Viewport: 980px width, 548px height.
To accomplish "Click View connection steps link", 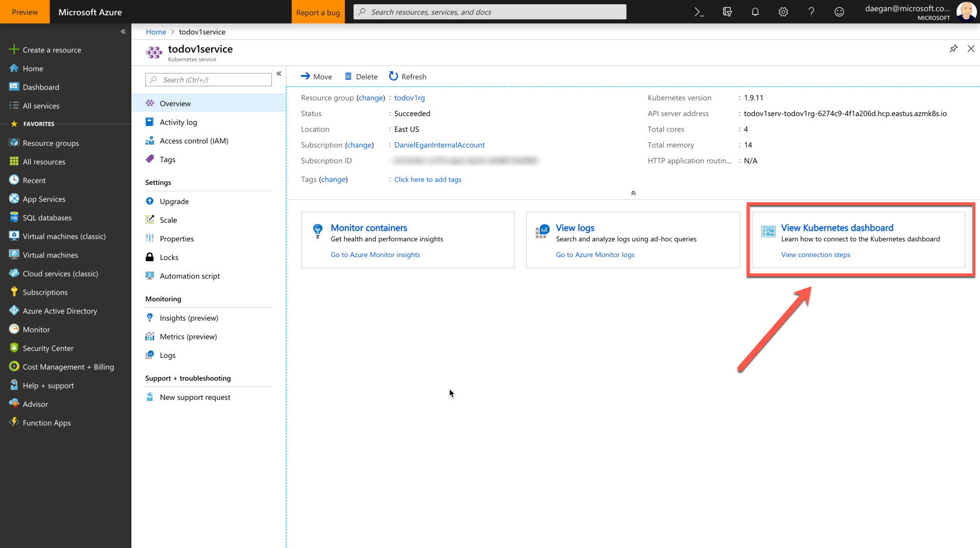I will (815, 254).
